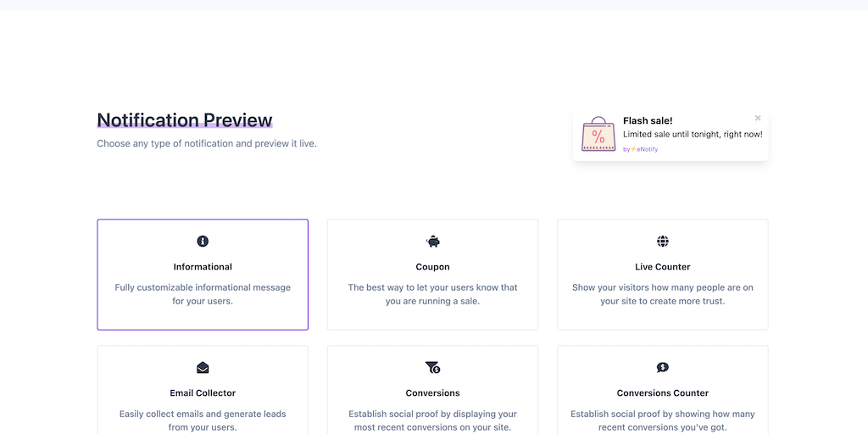Image resolution: width=868 pixels, height=434 pixels.
Task: Click the Email Collector envelope icon
Action: 203,368
